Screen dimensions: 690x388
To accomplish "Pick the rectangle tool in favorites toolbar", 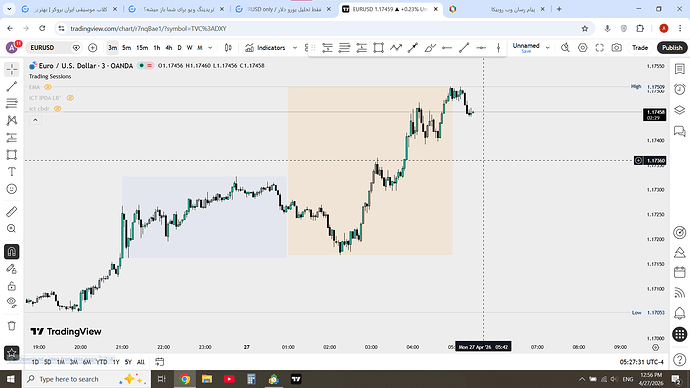I will click(x=378, y=48).
